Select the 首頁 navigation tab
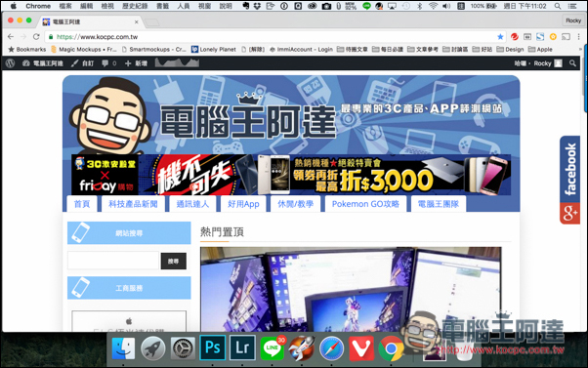This screenshot has width=588, height=368. [x=82, y=204]
